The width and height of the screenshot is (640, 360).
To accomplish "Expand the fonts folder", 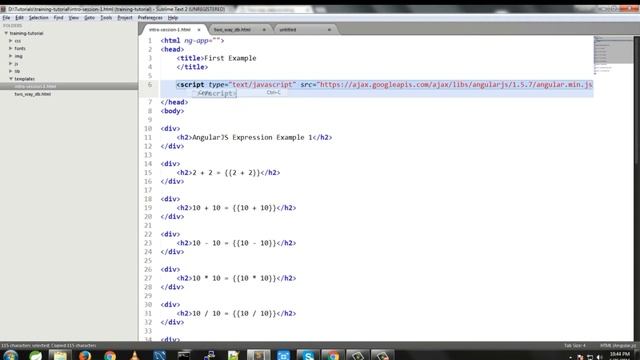I will point(11,48).
